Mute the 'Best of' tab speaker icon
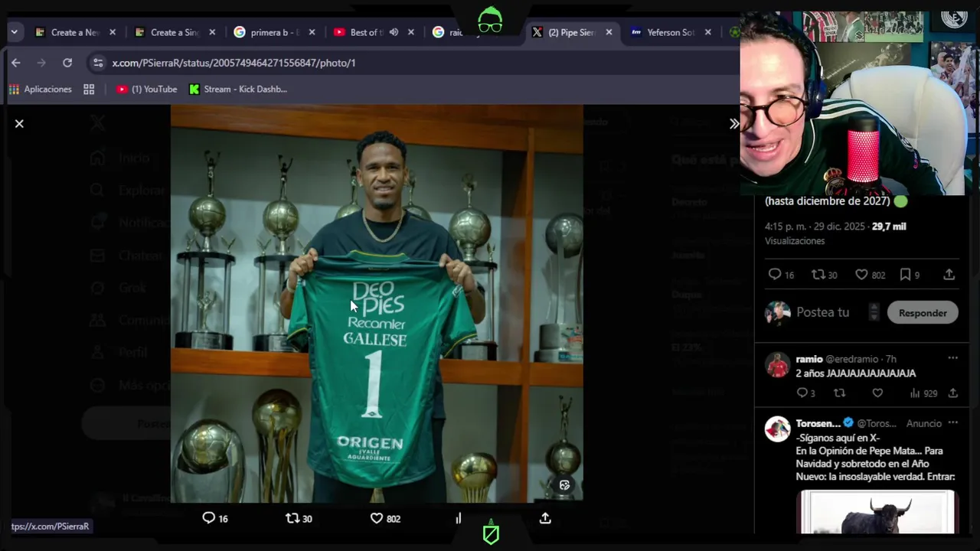This screenshot has width=980, height=551. 394,32
